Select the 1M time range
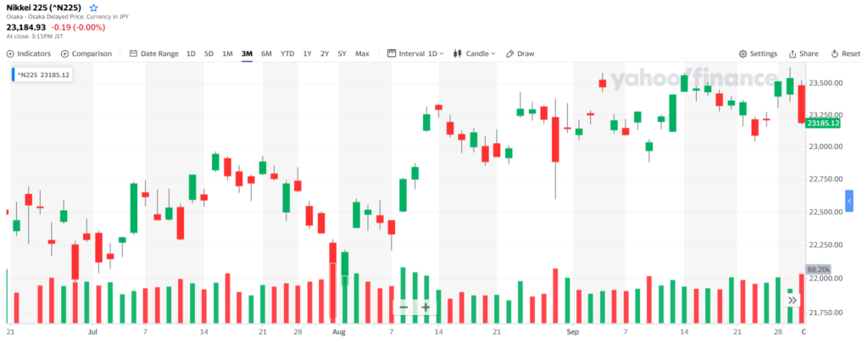 coord(227,53)
